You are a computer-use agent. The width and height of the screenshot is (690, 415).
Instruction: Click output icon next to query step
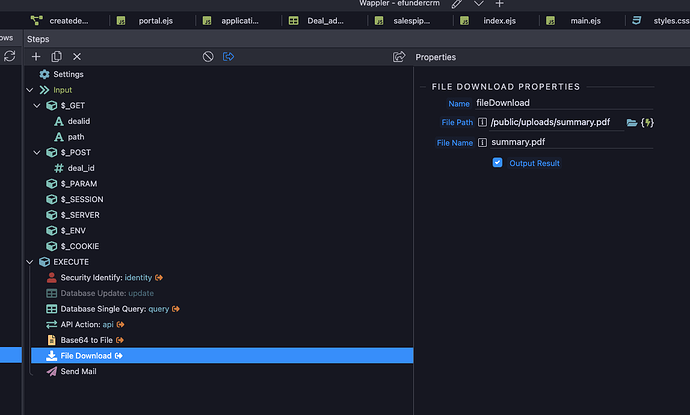176,309
